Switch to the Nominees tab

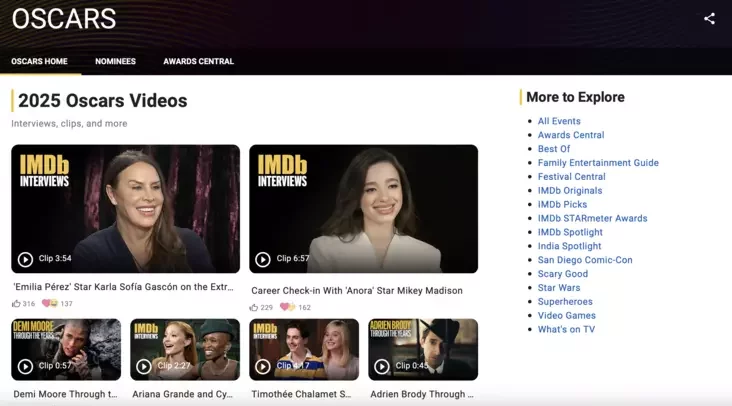point(115,61)
